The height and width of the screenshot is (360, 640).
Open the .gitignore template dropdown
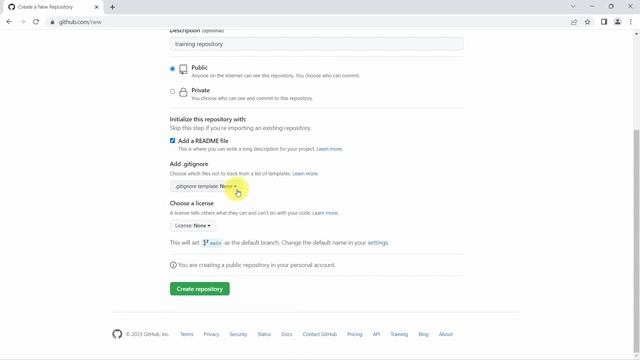pyautogui.click(x=205, y=186)
